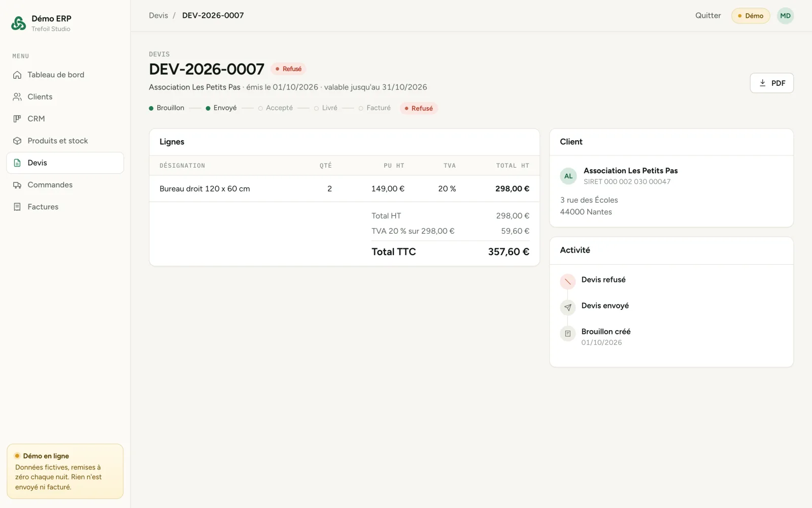This screenshot has width=812, height=508.
Task: Click the Commandes truck icon
Action: (x=17, y=185)
